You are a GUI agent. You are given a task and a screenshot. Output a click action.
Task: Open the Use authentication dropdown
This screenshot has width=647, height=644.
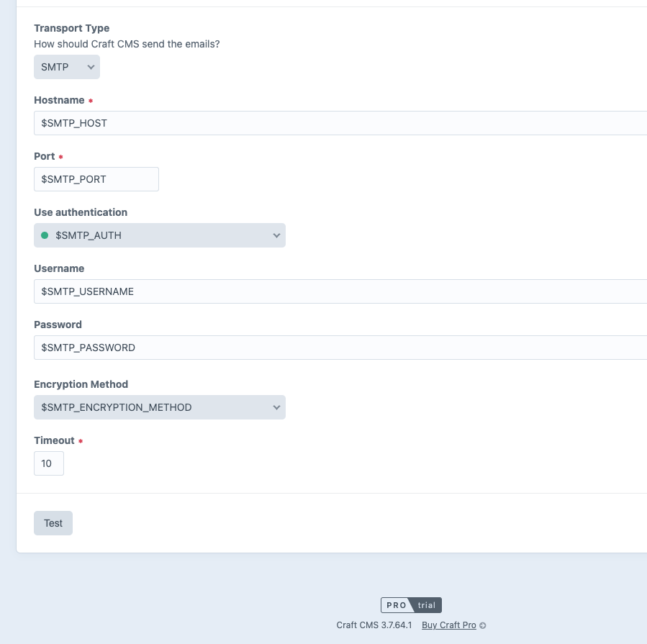160,235
